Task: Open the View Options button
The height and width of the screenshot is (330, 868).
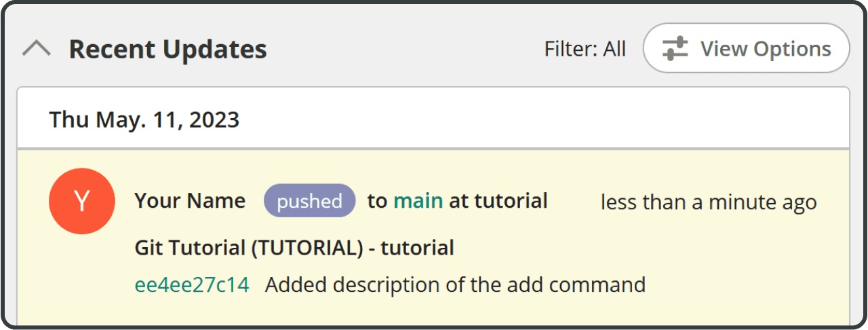Action: point(746,48)
